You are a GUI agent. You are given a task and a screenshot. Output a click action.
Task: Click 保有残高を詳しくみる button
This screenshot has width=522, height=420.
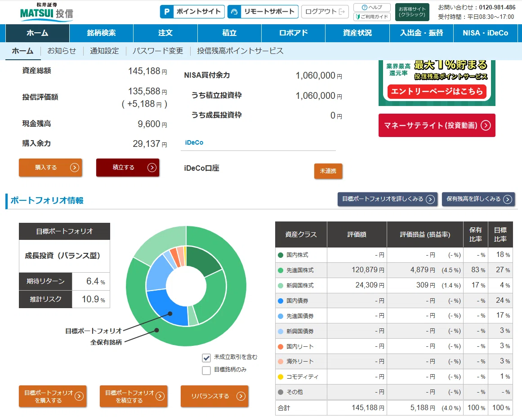click(478, 199)
